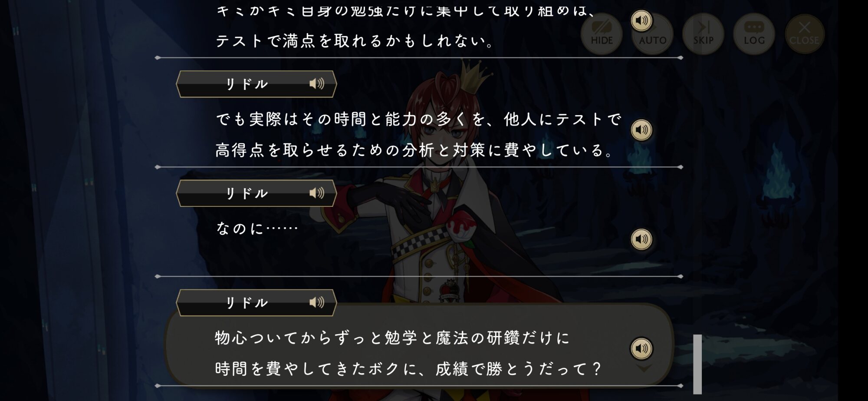
Task: Click speaker icon in second リドル name tag
Action: click(x=317, y=193)
